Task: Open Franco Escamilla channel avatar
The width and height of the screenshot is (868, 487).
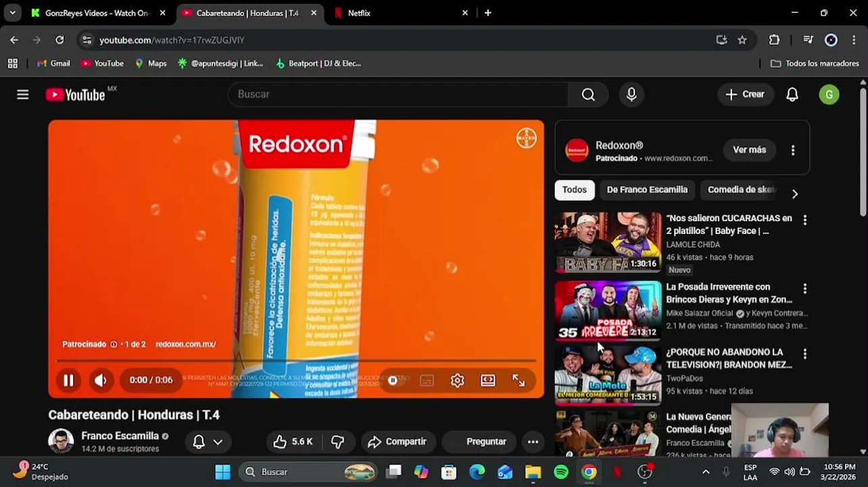Action: click(61, 441)
